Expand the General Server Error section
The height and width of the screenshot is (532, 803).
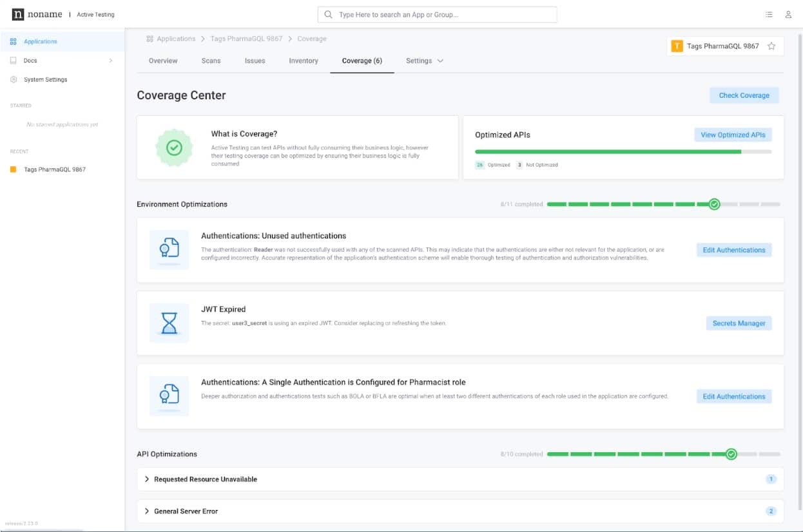(147, 511)
